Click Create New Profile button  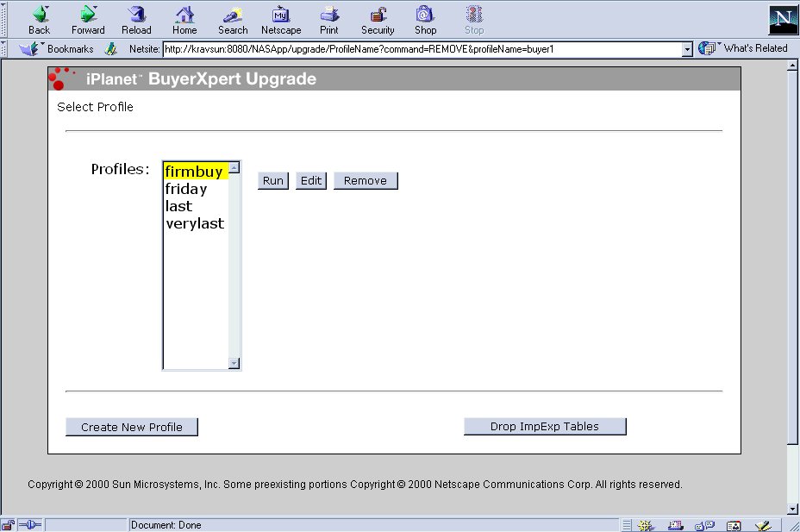[132, 427]
